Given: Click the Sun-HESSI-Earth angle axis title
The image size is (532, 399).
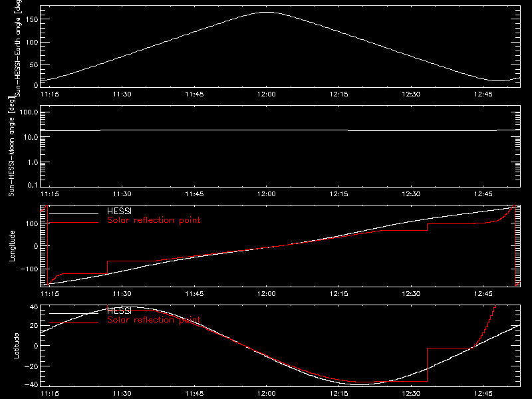Looking at the screenshot, I should click(18, 48).
